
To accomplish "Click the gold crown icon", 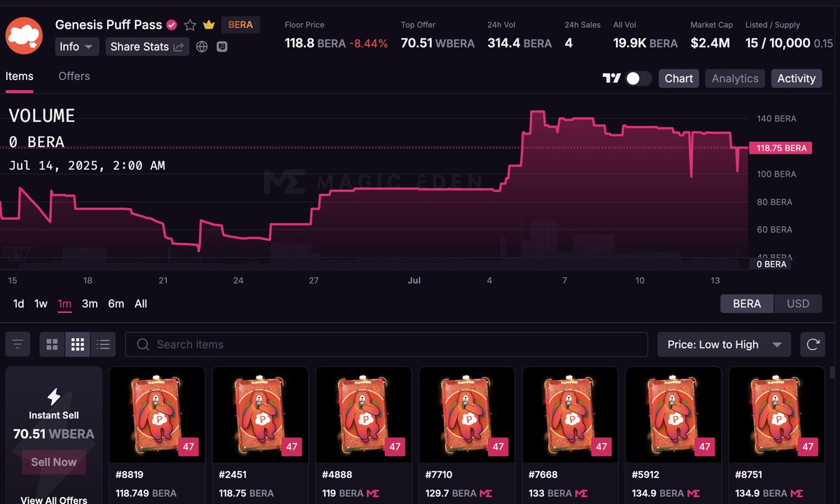I will click(x=209, y=25).
